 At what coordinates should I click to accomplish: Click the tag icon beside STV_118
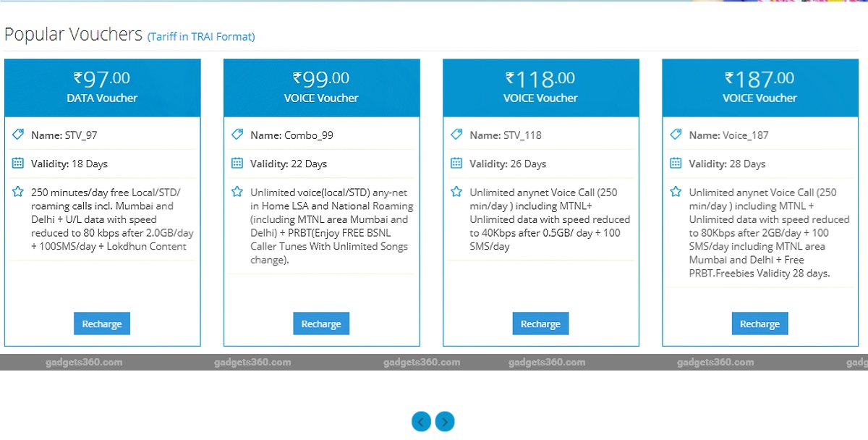coord(458,134)
